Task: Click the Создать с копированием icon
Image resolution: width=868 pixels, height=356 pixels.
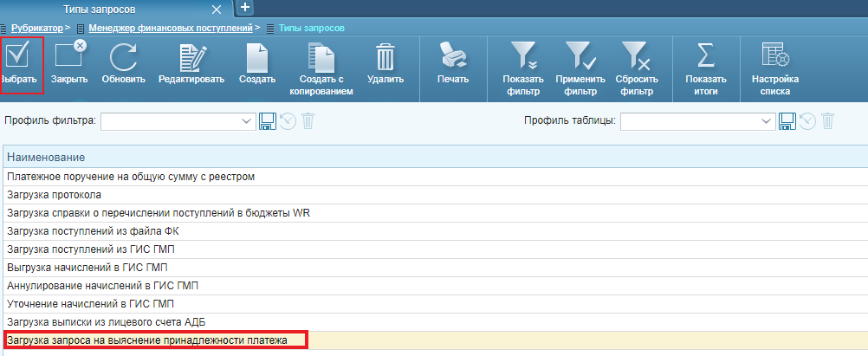Action: (x=321, y=56)
